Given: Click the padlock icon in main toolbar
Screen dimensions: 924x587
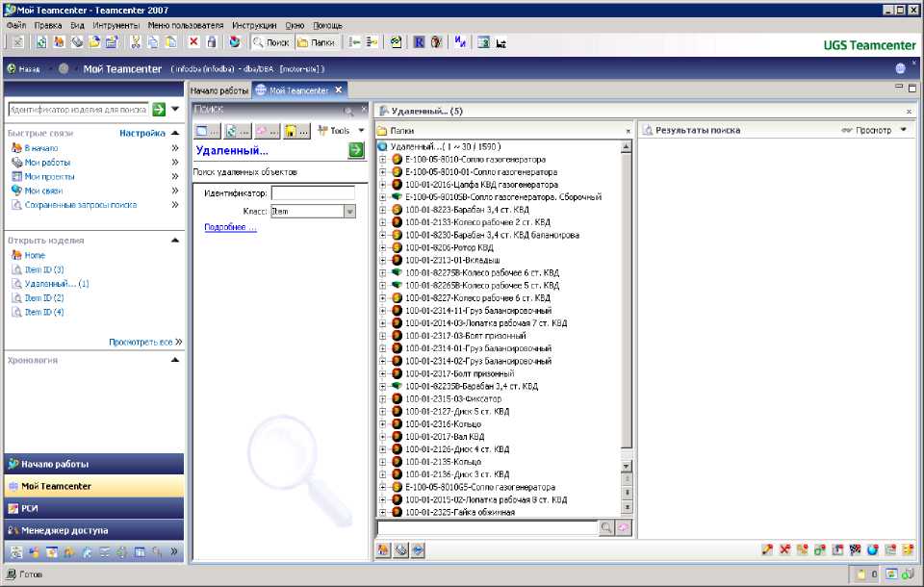Looking at the screenshot, I should (211, 42).
